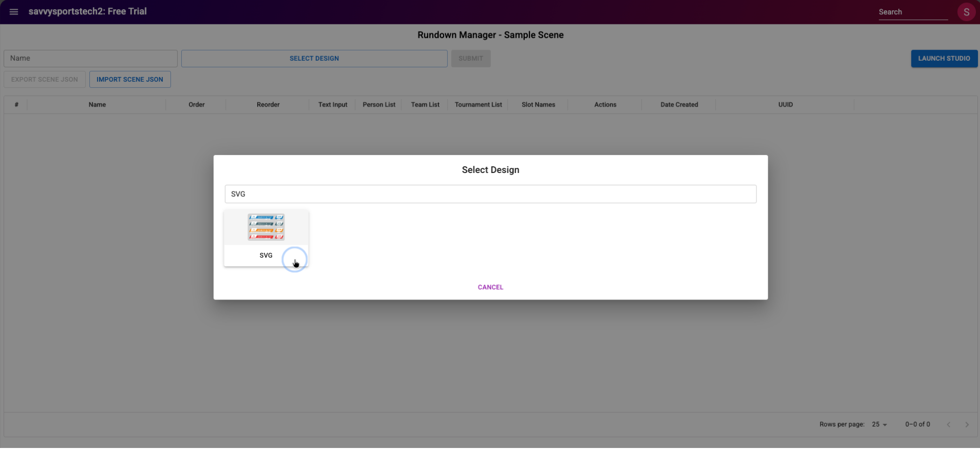The height and width of the screenshot is (449, 980).
Task: Click the Order column header
Action: pyautogui.click(x=197, y=105)
